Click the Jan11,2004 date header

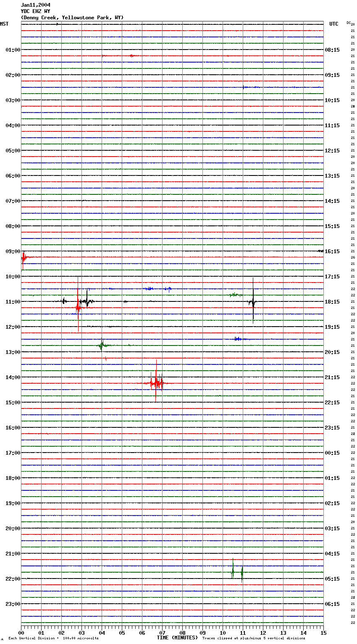pos(36,5)
